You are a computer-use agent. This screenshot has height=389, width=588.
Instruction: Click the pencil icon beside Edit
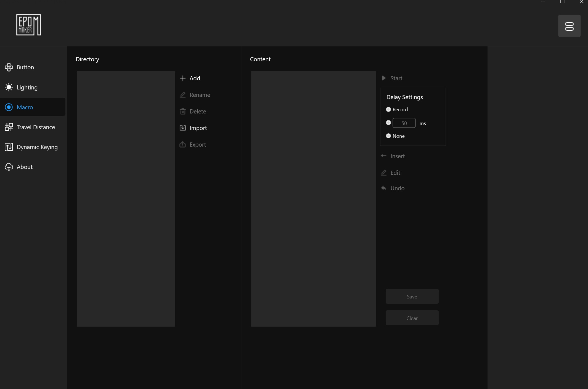pyautogui.click(x=384, y=173)
